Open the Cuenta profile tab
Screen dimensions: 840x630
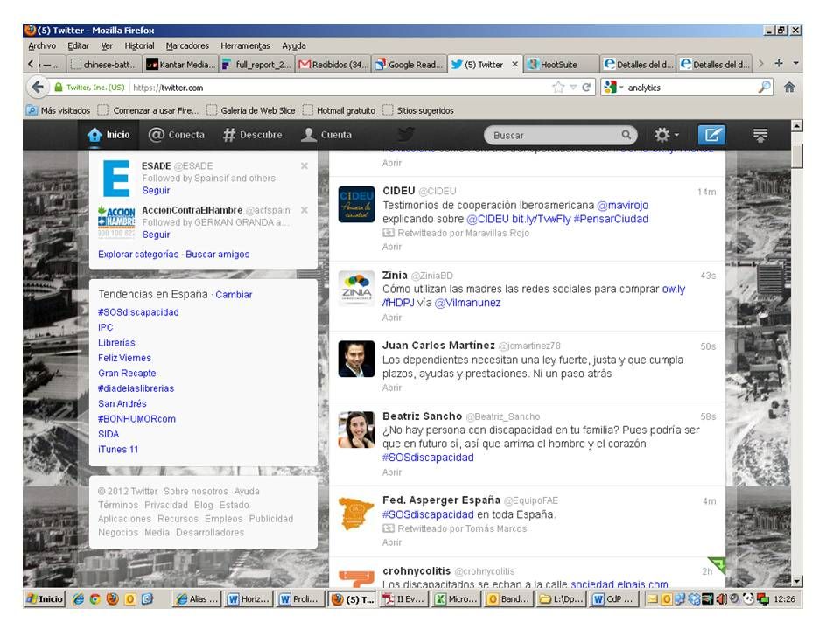click(x=326, y=135)
